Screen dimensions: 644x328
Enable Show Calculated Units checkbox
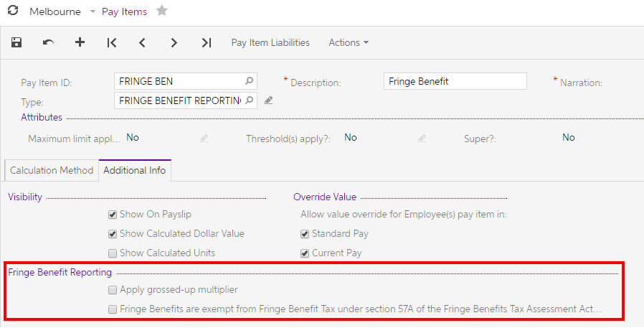pyautogui.click(x=113, y=253)
